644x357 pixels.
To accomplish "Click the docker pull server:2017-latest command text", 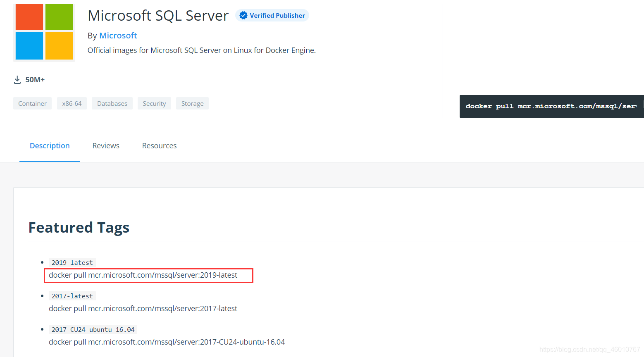I will click(x=143, y=309).
